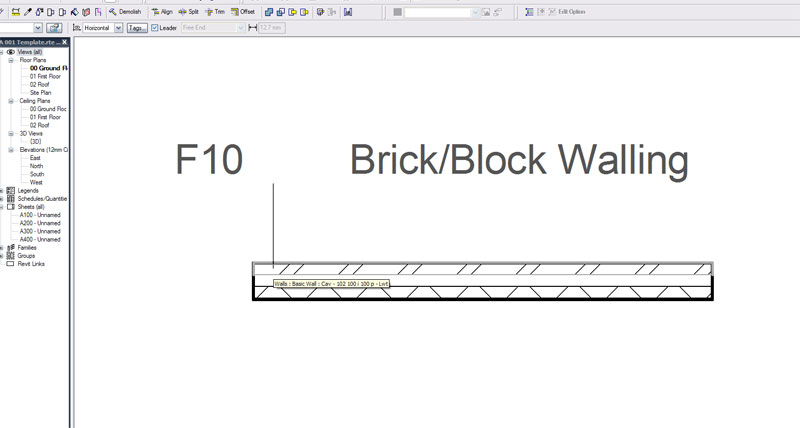
Task: Click the Brick/Block Walling tag text
Action: pyautogui.click(x=519, y=160)
